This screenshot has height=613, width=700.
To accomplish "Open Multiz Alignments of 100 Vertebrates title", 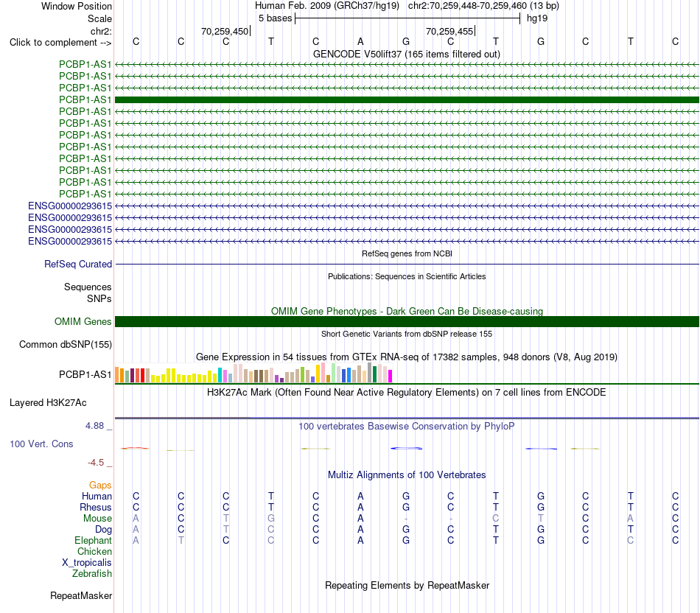I will 407,475.
